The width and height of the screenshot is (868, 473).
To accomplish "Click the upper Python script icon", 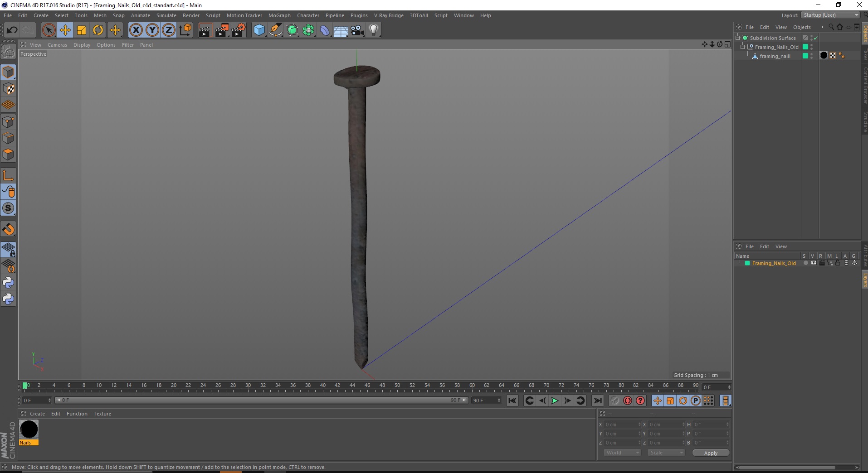I will pos(8,283).
